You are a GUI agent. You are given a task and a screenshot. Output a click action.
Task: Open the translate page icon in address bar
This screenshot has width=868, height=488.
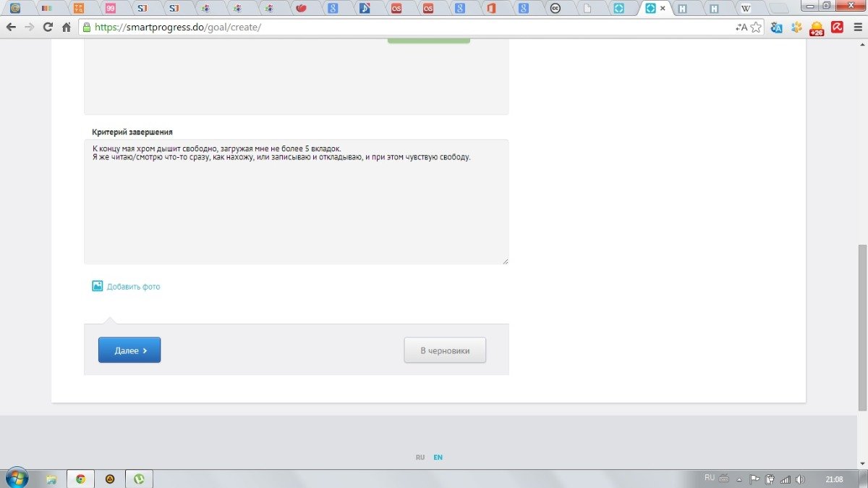tap(741, 28)
